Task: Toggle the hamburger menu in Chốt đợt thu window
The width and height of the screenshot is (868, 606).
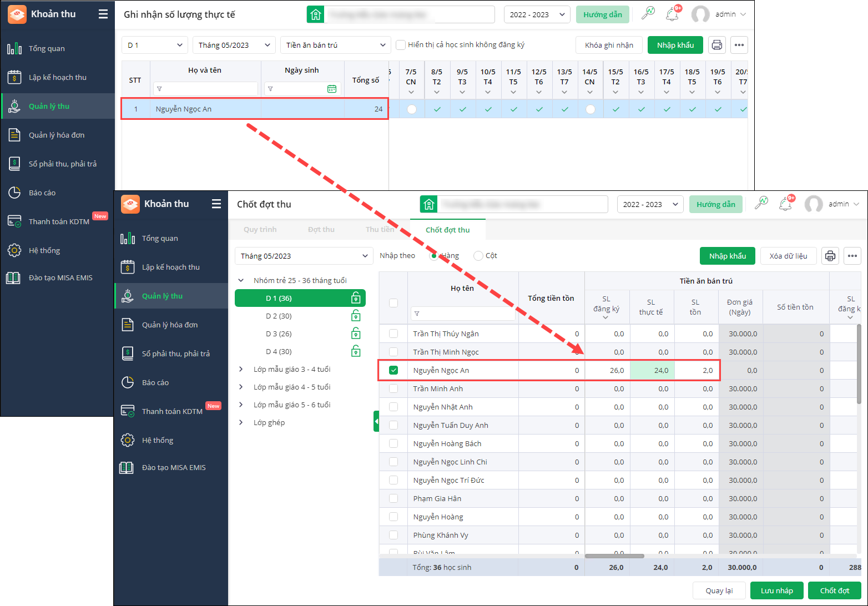Action: pos(216,204)
